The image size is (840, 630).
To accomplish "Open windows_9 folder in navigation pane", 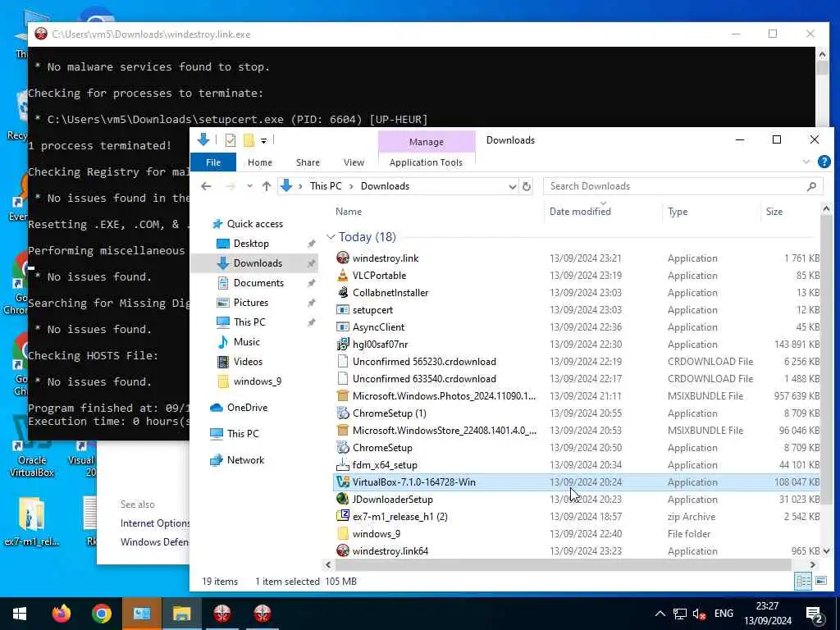I will pos(257,381).
